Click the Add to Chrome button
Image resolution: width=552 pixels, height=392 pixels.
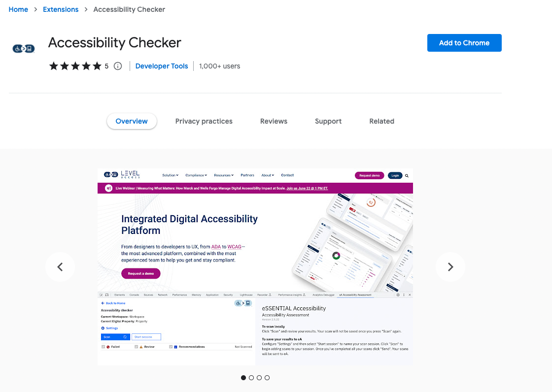tap(464, 43)
